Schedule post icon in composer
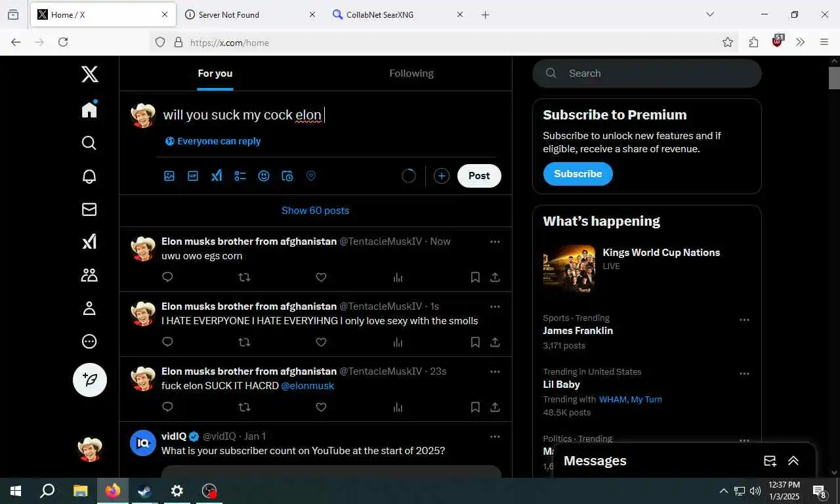The height and width of the screenshot is (504, 840). [x=287, y=176]
